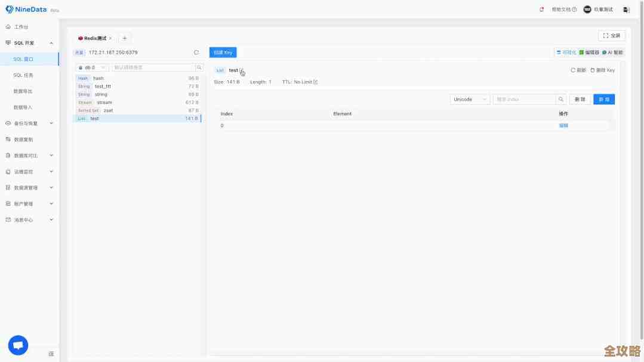Open the Unicode encoding dropdown
This screenshot has height=362, width=644.
(470, 100)
